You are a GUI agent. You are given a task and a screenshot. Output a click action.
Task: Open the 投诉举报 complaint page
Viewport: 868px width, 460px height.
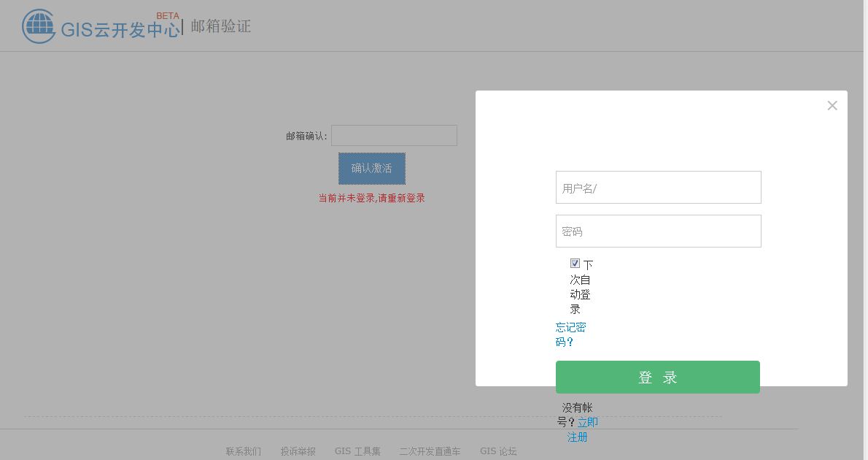point(297,451)
